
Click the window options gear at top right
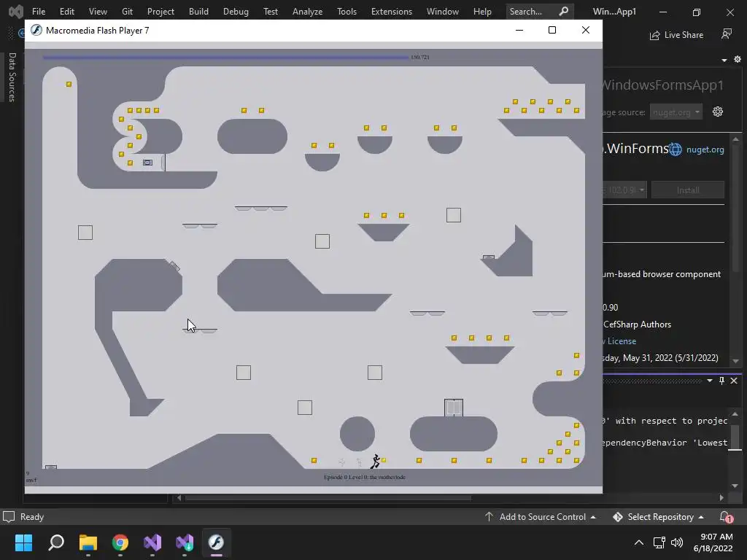tap(738, 60)
